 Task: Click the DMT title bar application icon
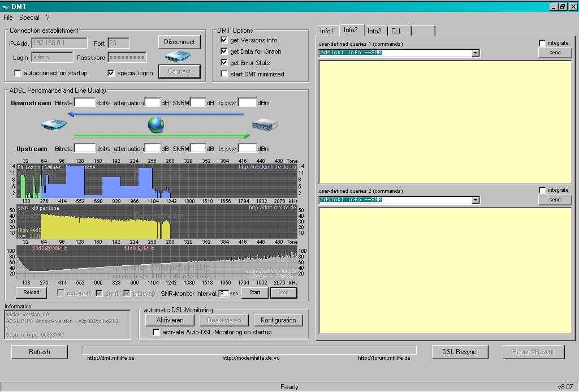5,7
